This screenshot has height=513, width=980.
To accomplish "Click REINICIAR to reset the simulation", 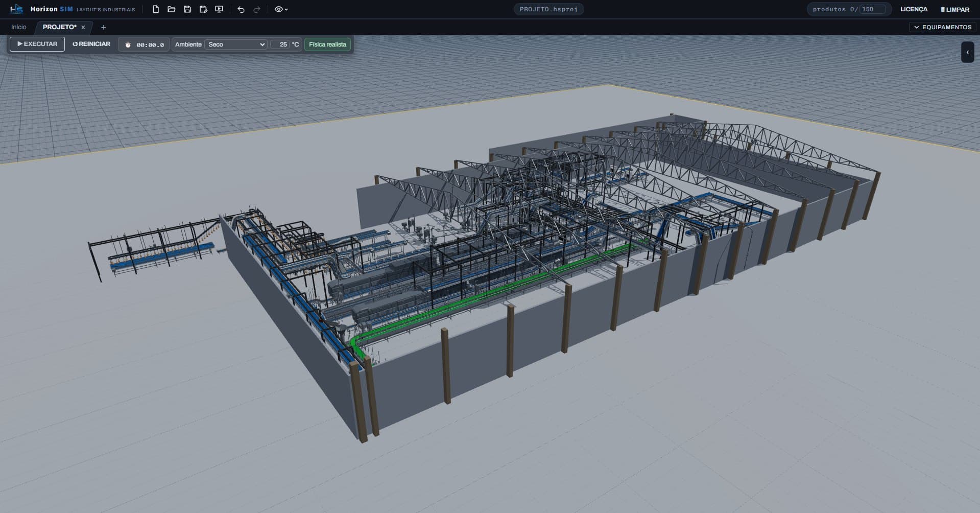I will pos(91,44).
